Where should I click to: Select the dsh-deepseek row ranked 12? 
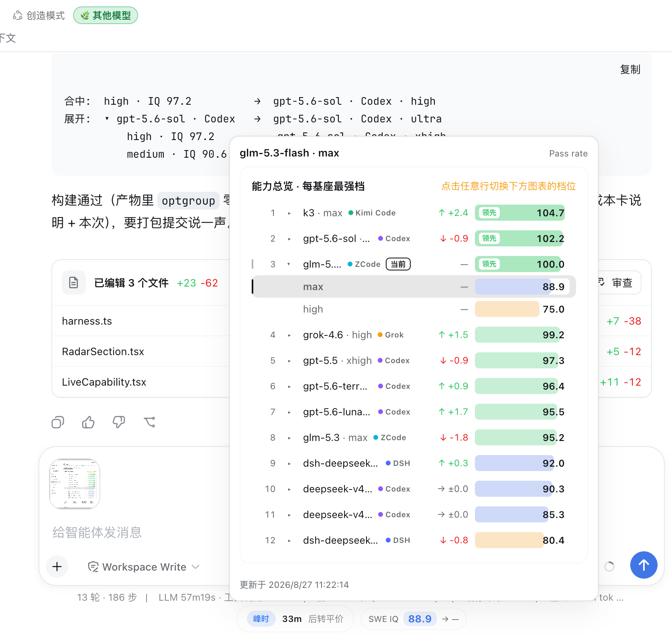click(x=414, y=540)
